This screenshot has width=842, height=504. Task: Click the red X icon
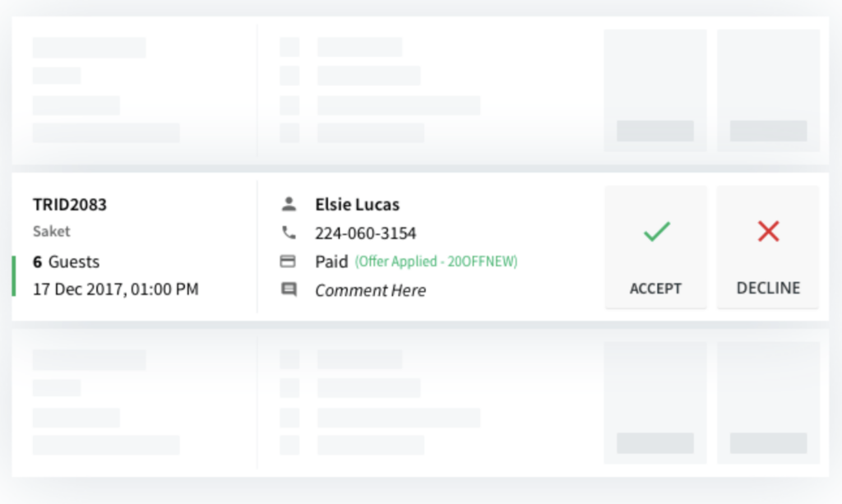tap(769, 231)
